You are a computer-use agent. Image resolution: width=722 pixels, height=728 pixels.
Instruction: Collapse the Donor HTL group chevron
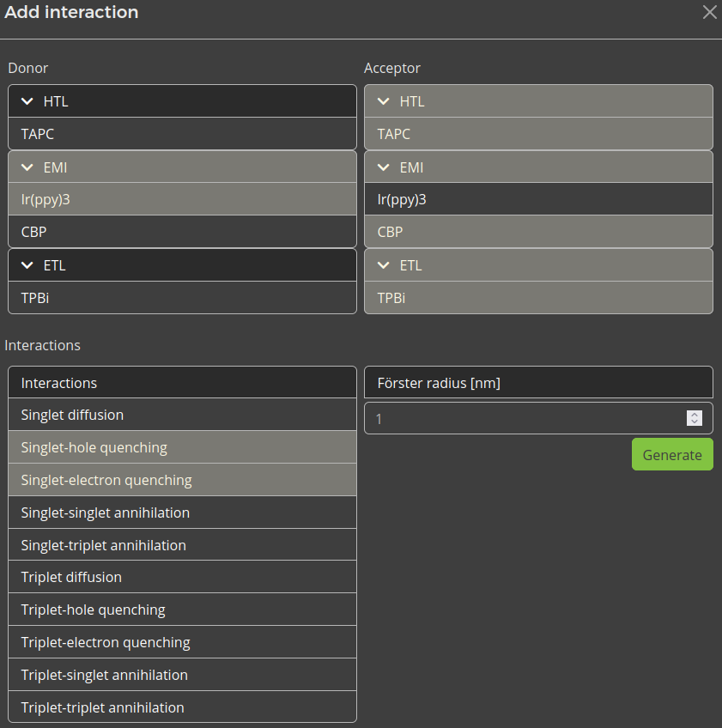pyautogui.click(x=27, y=101)
